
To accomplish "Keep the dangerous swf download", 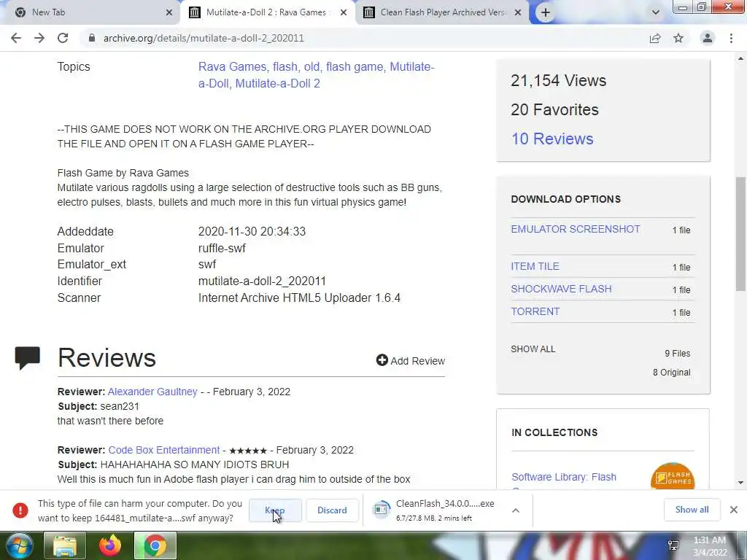I will [x=275, y=510].
